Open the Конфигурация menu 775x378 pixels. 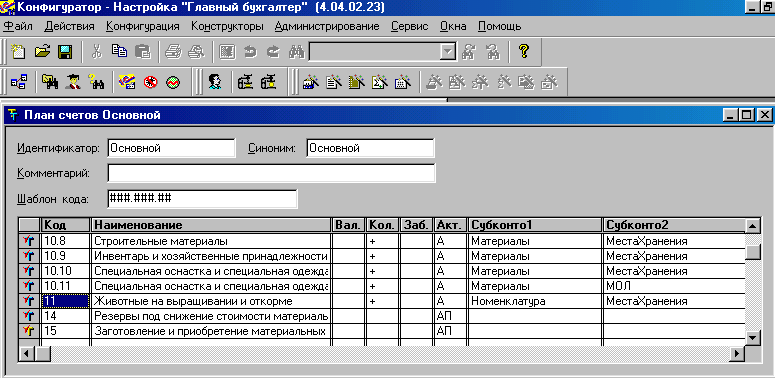(x=143, y=26)
